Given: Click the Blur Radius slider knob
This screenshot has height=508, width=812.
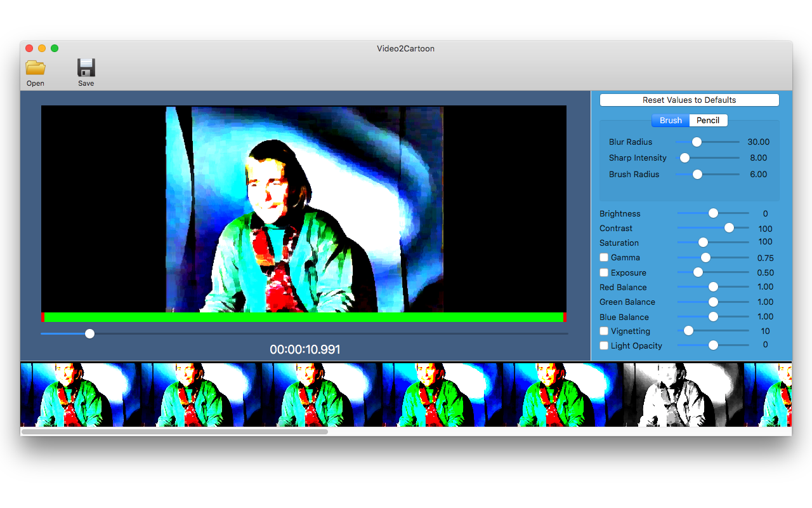Looking at the screenshot, I should (x=697, y=142).
